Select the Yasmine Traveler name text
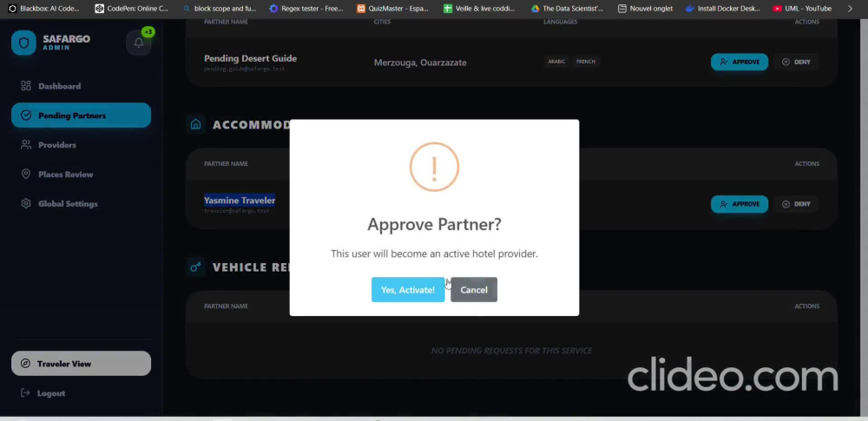Screen dimensions: 868x421 pyautogui.click(x=240, y=201)
